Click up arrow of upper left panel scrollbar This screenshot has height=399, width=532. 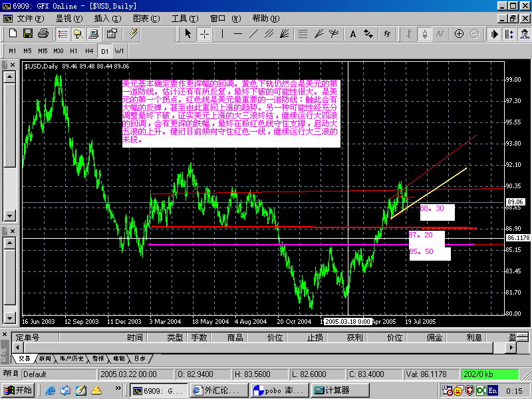9,77
